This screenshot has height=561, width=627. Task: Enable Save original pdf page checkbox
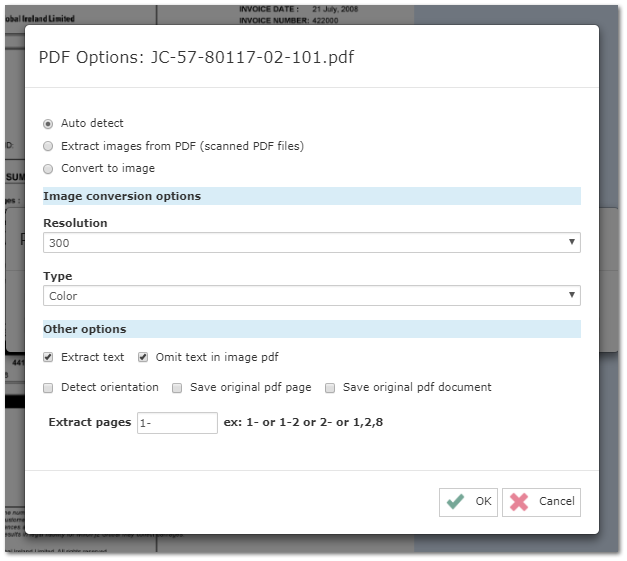tap(177, 388)
